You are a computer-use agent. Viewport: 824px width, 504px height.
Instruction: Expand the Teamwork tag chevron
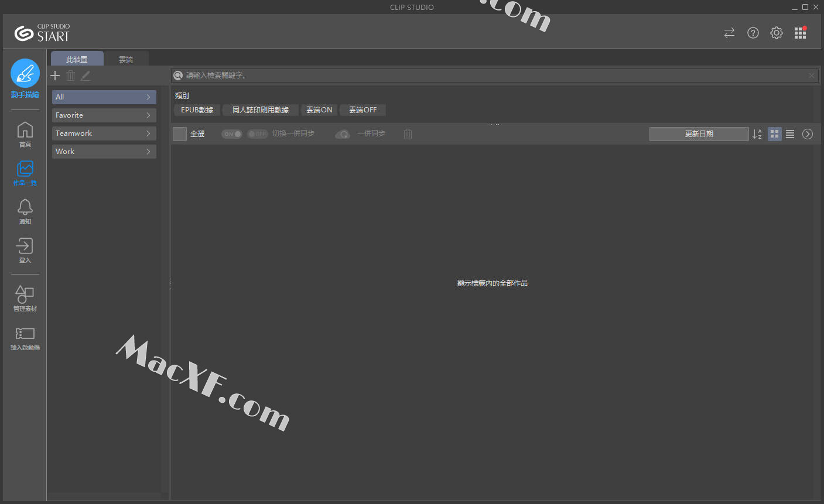click(149, 133)
